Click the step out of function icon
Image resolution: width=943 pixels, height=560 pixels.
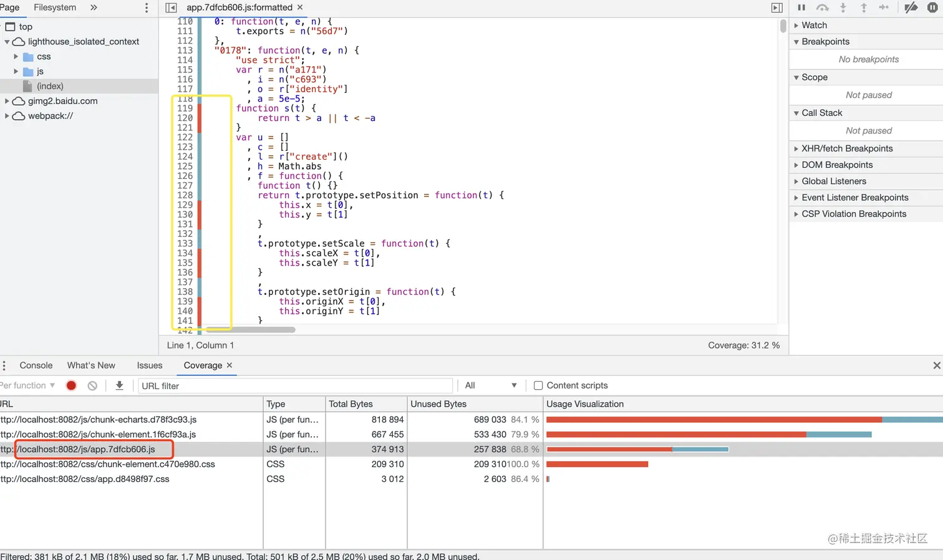click(x=864, y=7)
